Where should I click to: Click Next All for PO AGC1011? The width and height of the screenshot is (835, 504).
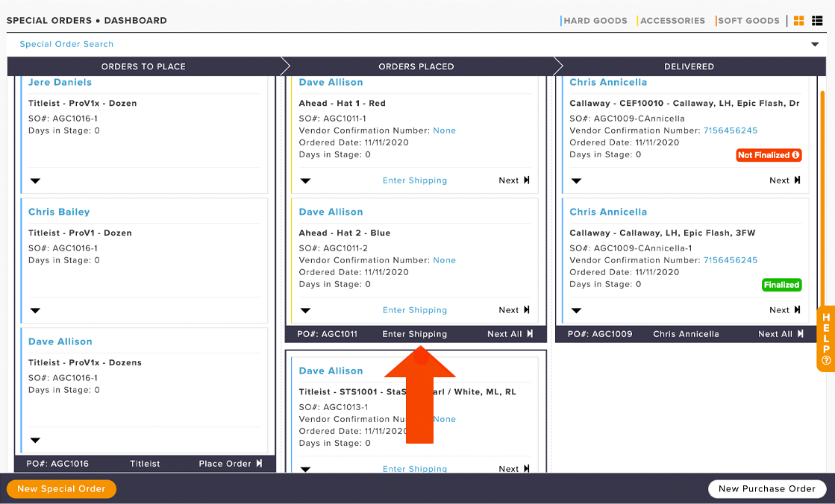(510, 334)
